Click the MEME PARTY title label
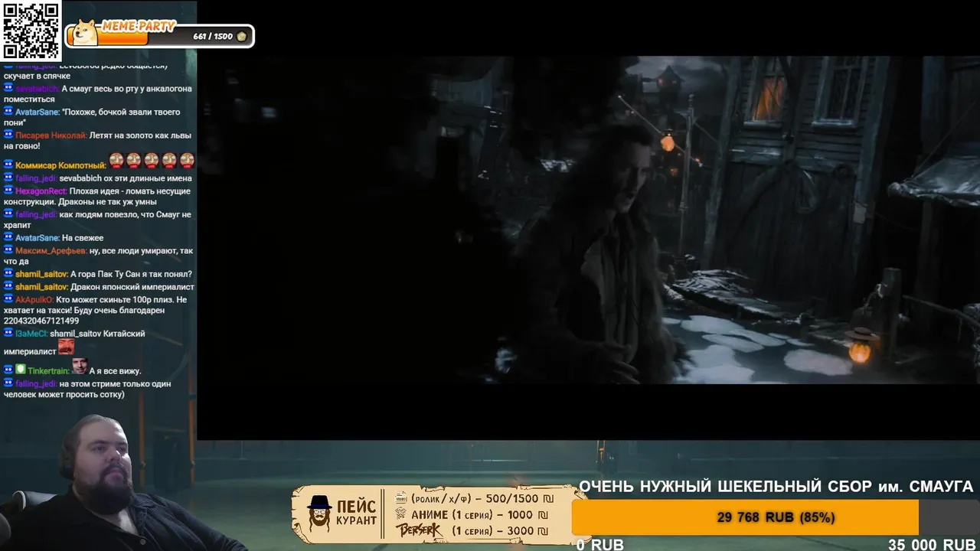 (137, 26)
